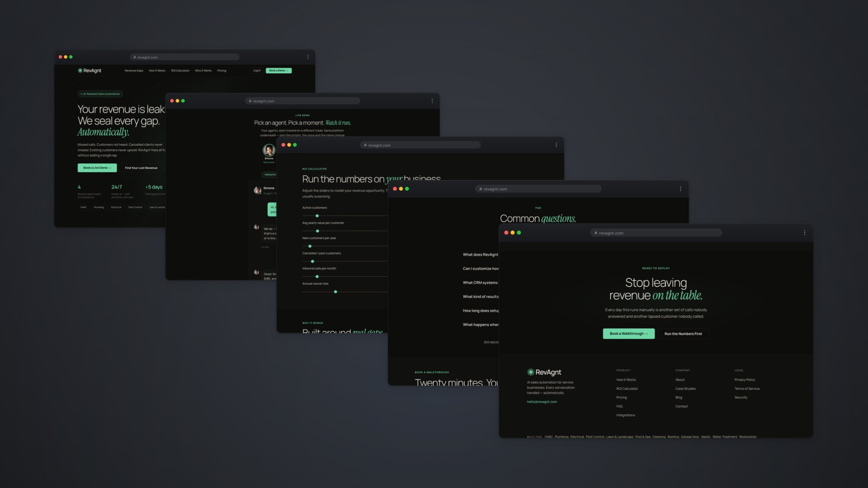
Task: Click the RevAgnt logo in the hero navbar
Action: (90, 70)
